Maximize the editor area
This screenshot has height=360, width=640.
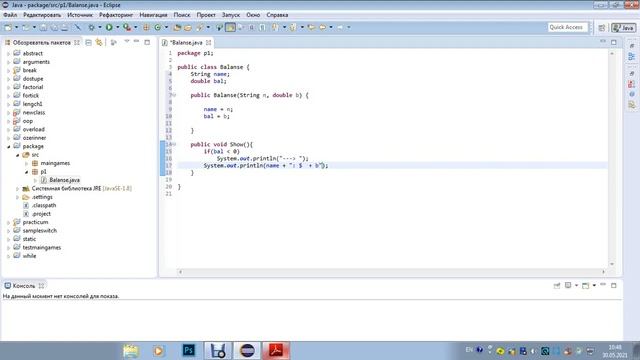tap(613, 42)
